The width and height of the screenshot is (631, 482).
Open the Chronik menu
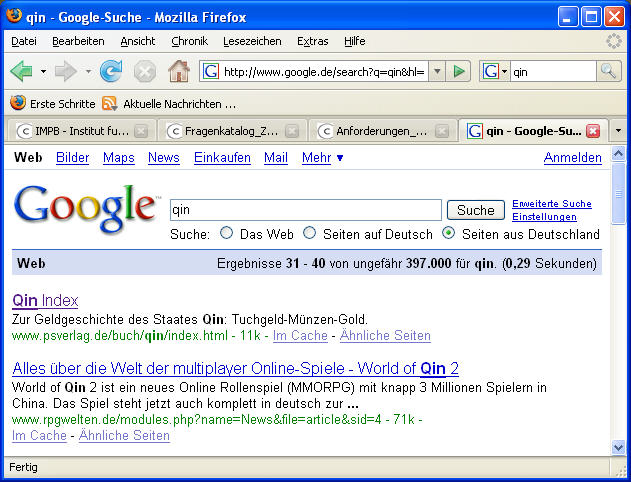click(x=189, y=41)
